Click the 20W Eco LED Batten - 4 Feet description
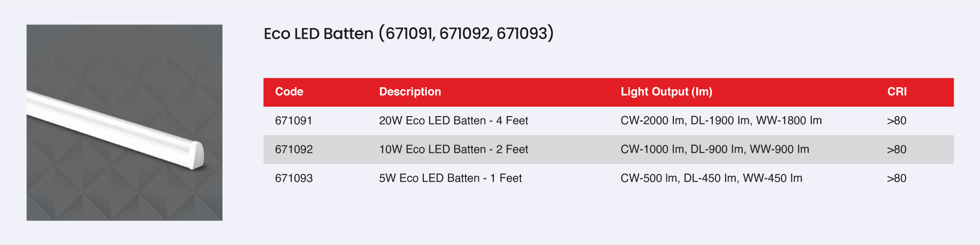The height and width of the screenshot is (245, 980). pyautogui.click(x=453, y=121)
